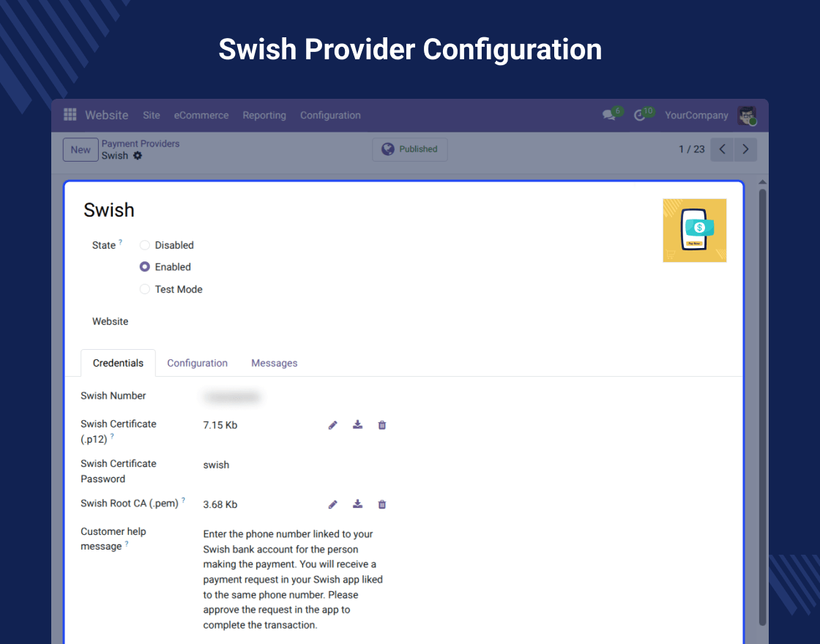Click the user avatar in the top bar
The image size is (820, 644).
(x=747, y=115)
